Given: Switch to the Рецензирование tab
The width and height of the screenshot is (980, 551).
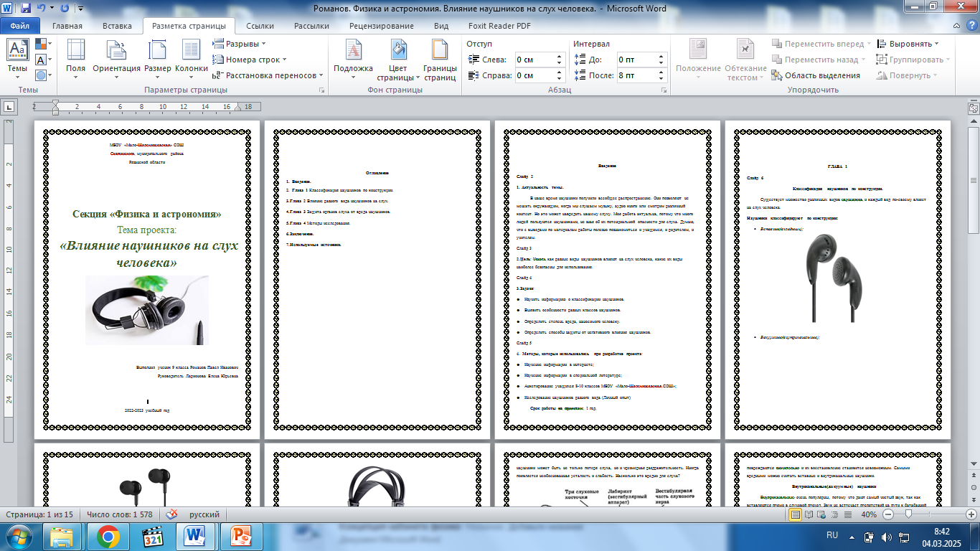Looking at the screenshot, I should 382,26.
